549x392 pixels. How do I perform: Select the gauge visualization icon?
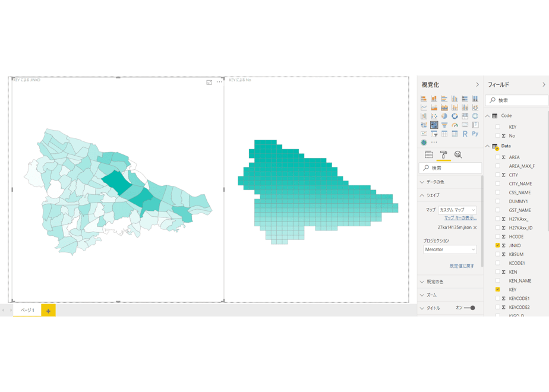tap(455, 125)
